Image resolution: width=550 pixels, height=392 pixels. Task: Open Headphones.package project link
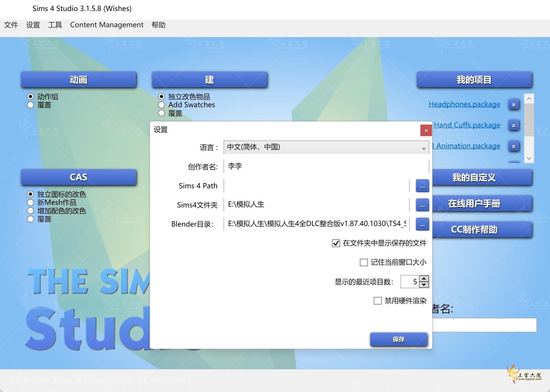[x=464, y=104]
